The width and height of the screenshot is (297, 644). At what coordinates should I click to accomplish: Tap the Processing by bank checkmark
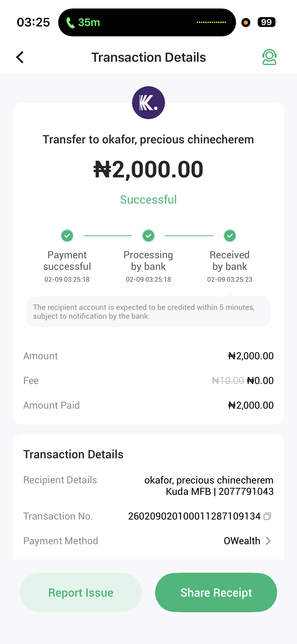[148, 236]
